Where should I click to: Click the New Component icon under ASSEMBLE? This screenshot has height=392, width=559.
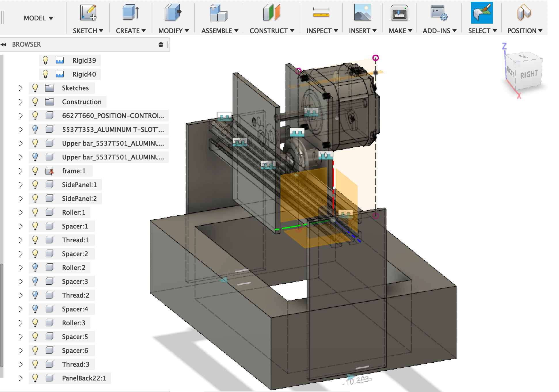pos(218,13)
